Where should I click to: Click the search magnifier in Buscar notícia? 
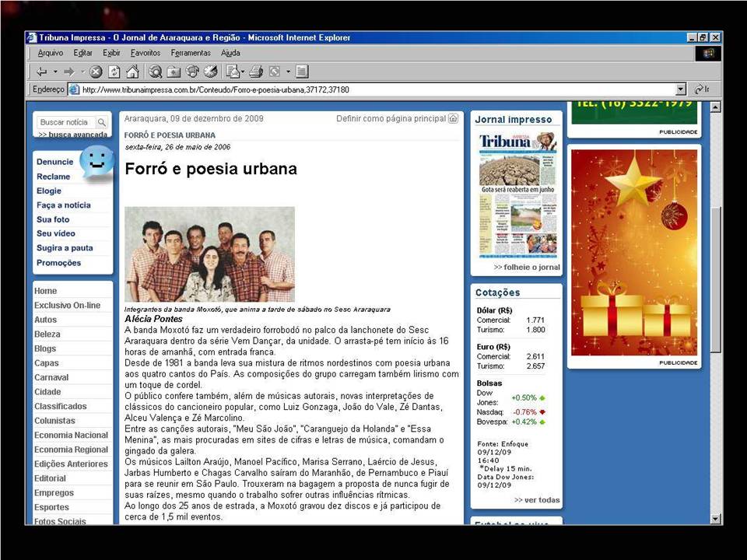tap(101, 122)
